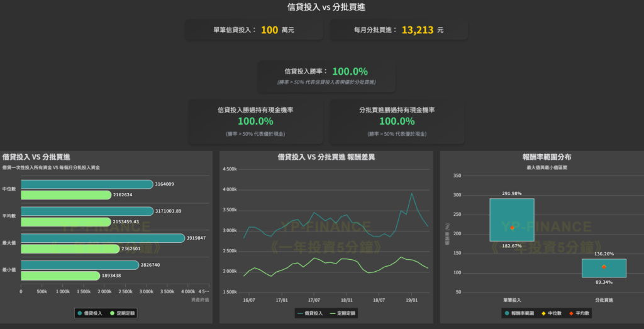
Task: Click the 最小值 定期定額 bar 1893438
Action: point(60,276)
